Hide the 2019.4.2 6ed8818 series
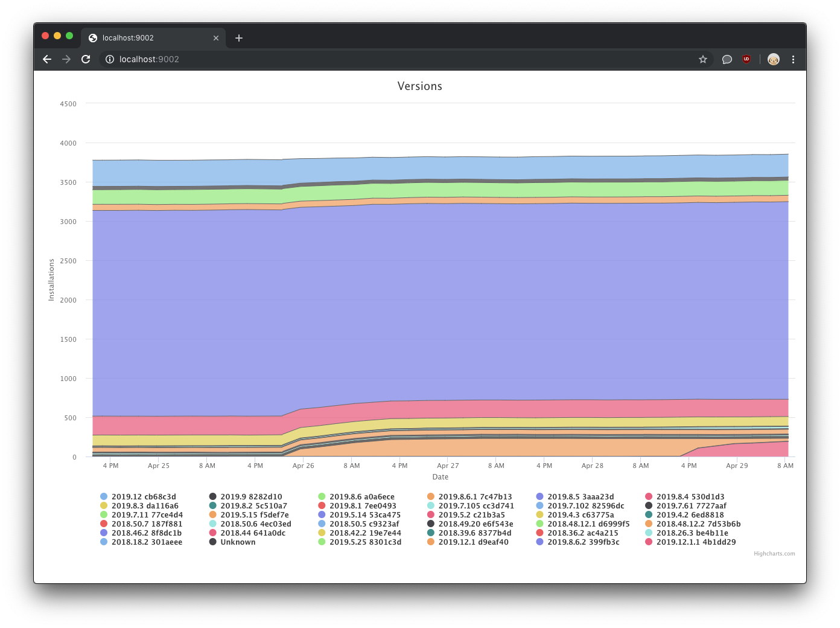Screen dimensions: 840x628 point(685,515)
